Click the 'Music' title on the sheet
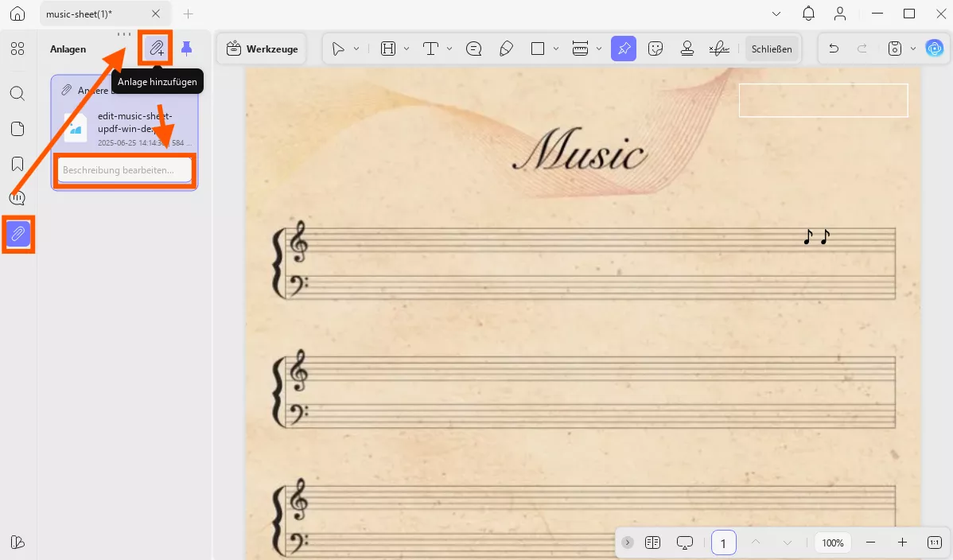 pos(579,150)
